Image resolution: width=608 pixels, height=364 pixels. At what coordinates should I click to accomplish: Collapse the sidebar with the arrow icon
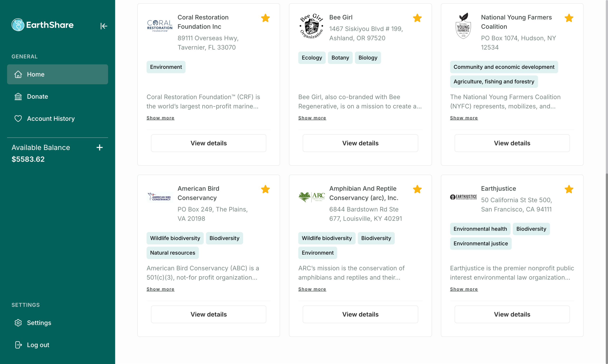(104, 26)
